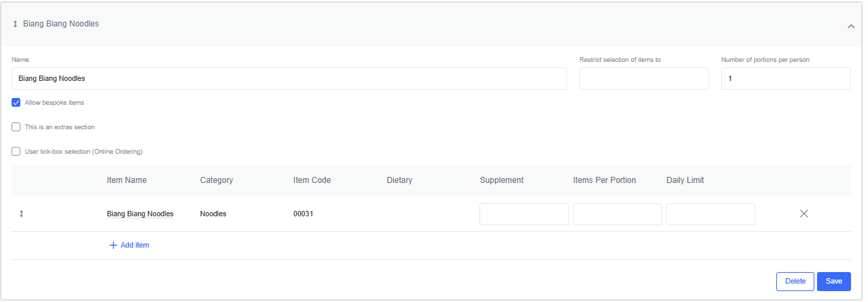Click the Category column header

tap(217, 180)
